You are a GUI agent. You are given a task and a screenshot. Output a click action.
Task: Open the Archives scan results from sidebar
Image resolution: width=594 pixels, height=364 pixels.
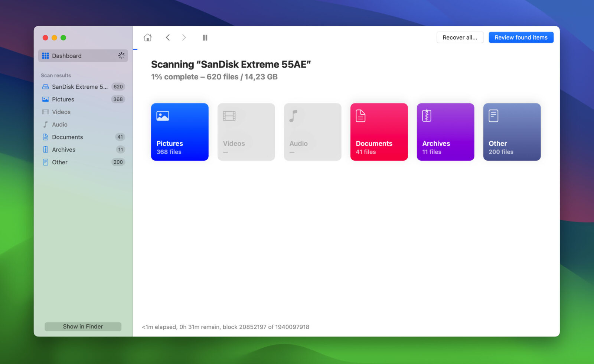pos(63,150)
